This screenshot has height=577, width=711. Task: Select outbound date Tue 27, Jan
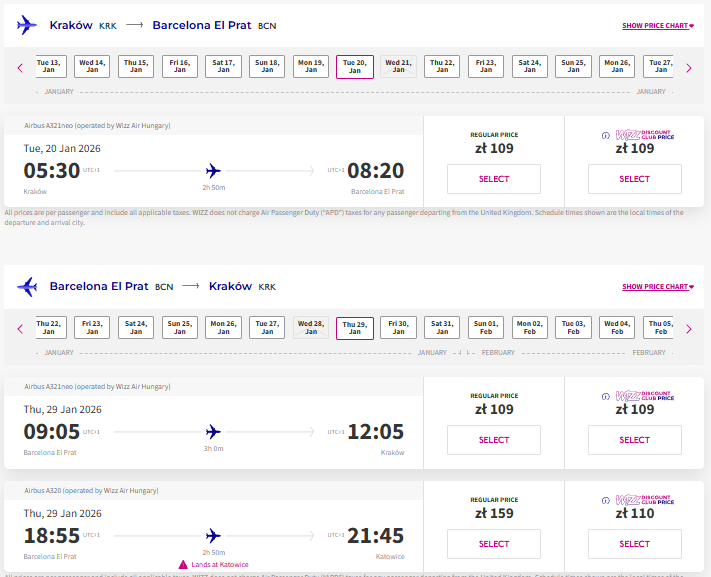658,66
